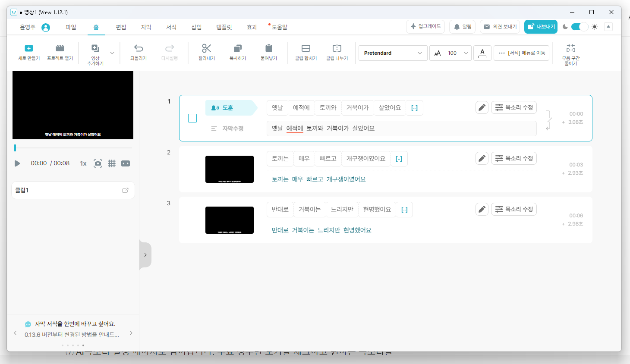Edit clip 3 with its pencil icon
The height and width of the screenshot is (364, 630).
tap(482, 209)
